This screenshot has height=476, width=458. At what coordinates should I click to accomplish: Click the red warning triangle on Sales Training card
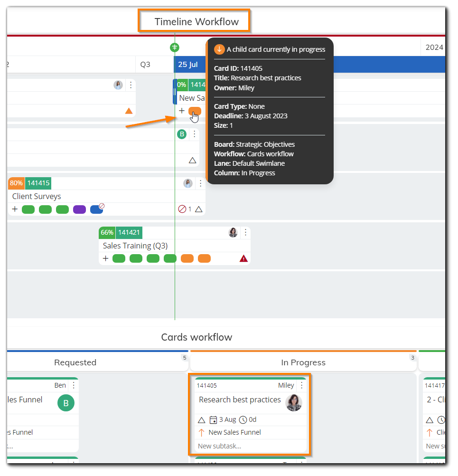[244, 258]
